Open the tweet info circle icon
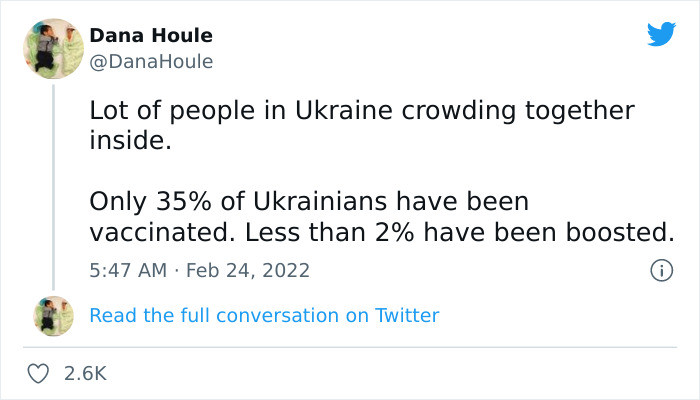The width and height of the screenshot is (700, 400). [x=661, y=271]
